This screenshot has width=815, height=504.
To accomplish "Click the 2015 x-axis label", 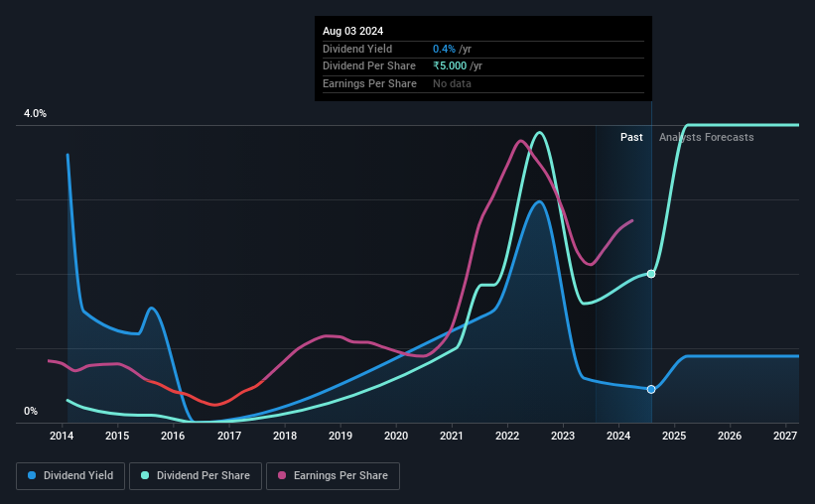I will pyautogui.click(x=117, y=436).
